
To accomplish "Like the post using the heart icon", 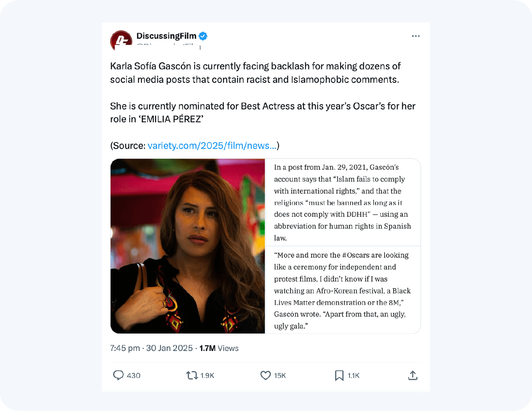I will 265,375.
